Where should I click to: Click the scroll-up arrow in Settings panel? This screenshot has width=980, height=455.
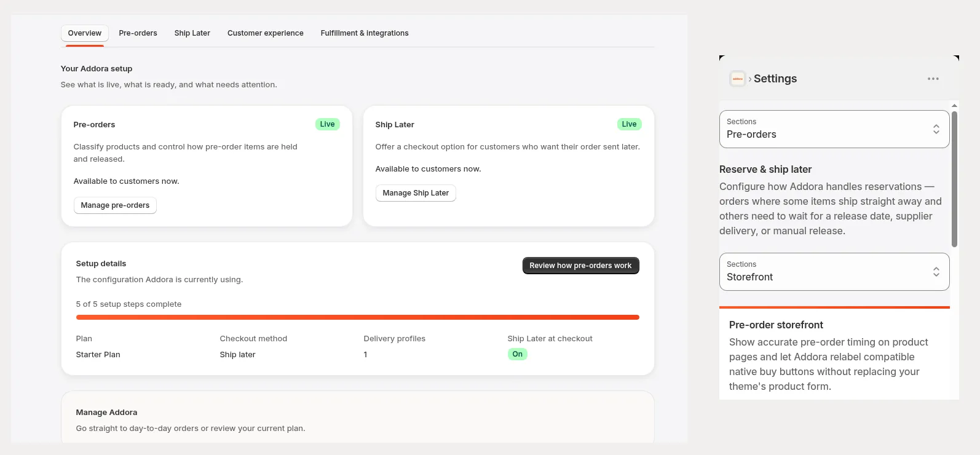point(954,106)
